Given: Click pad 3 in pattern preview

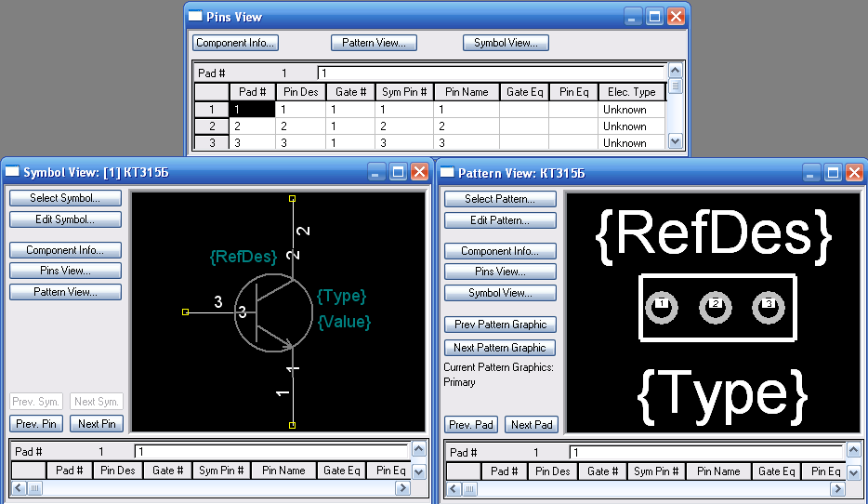Looking at the screenshot, I should (769, 308).
